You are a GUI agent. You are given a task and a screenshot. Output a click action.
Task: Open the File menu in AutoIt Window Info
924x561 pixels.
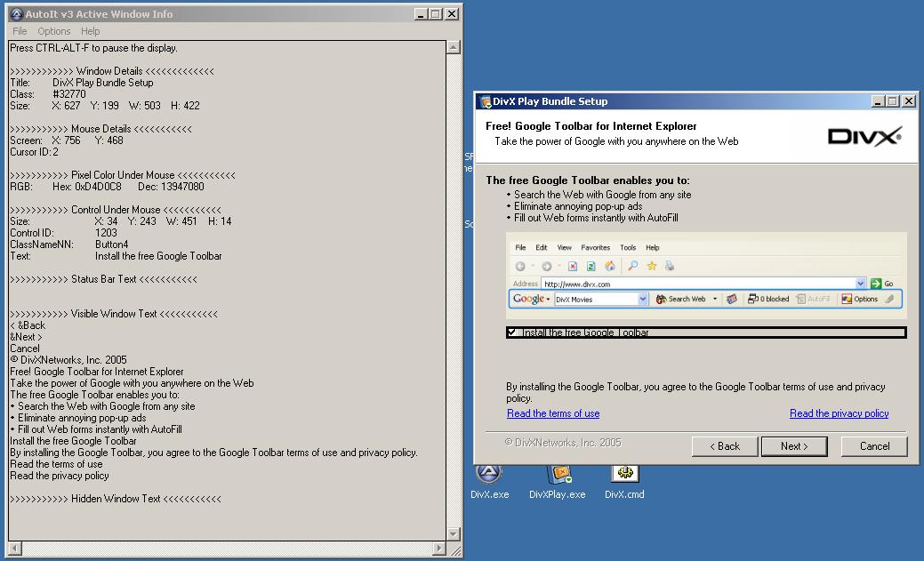click(x=20, y=31)
